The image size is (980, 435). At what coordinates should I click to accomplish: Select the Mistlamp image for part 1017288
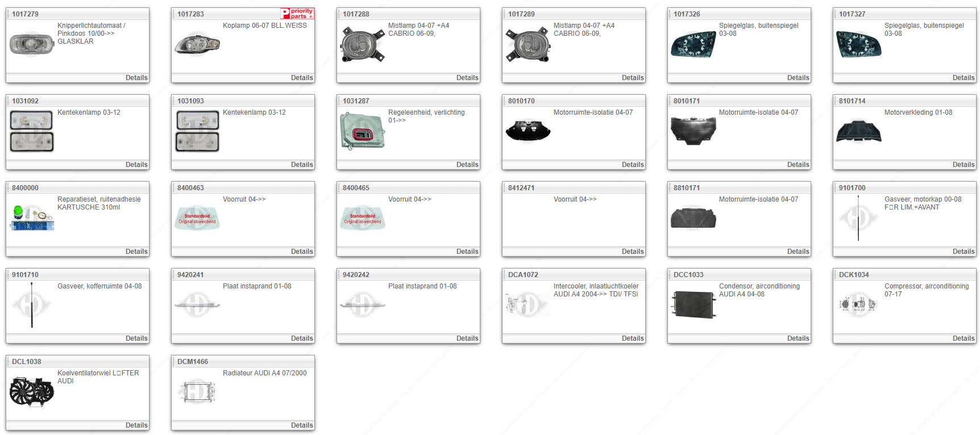[363, 45]
